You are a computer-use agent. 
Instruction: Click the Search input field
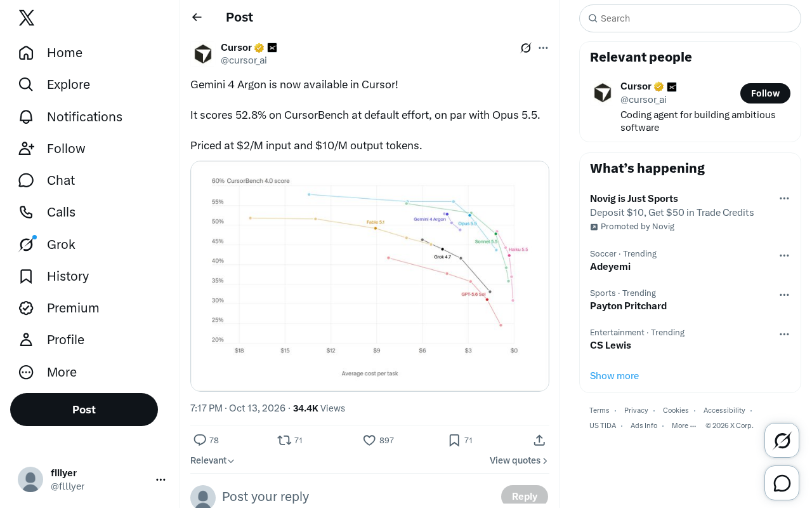pos(690,18)
